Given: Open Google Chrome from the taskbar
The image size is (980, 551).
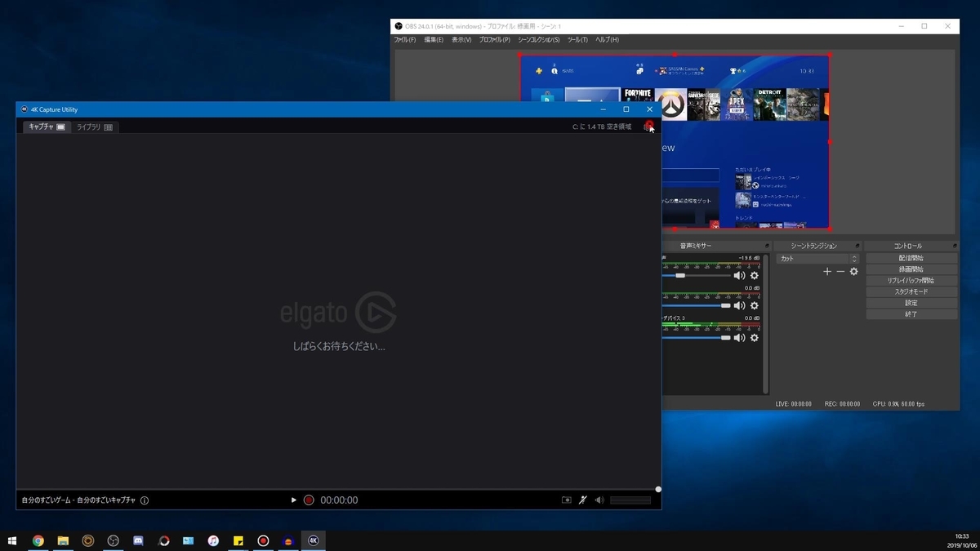Looking at the screenshot, I should [38, 540].
